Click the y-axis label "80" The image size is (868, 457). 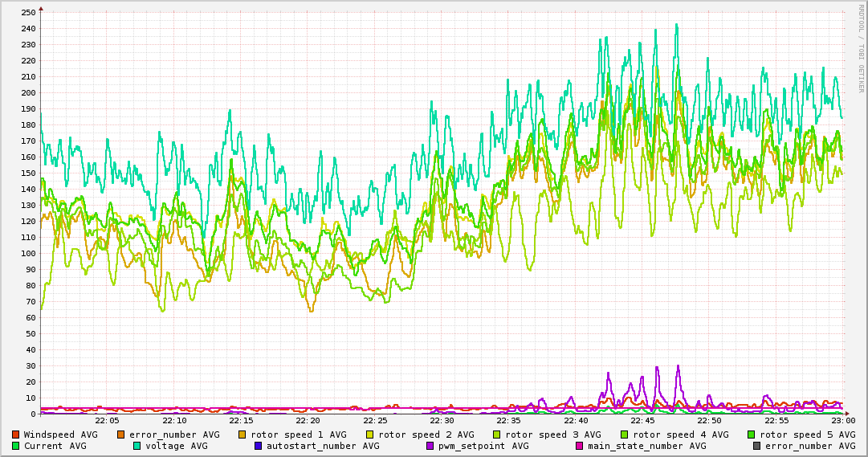tap(31, 285)
